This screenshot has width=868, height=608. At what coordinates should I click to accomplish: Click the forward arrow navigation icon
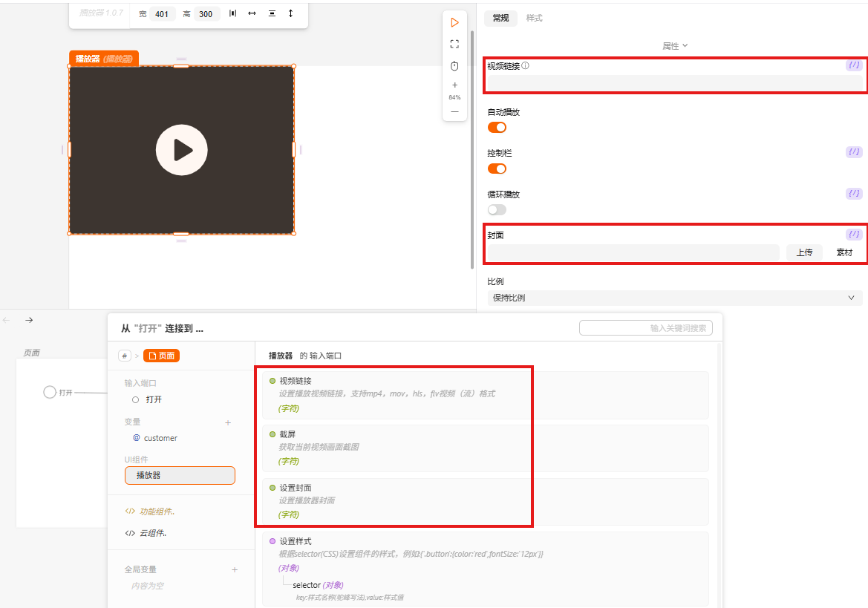pyautogui.click(x=29, y=320)
